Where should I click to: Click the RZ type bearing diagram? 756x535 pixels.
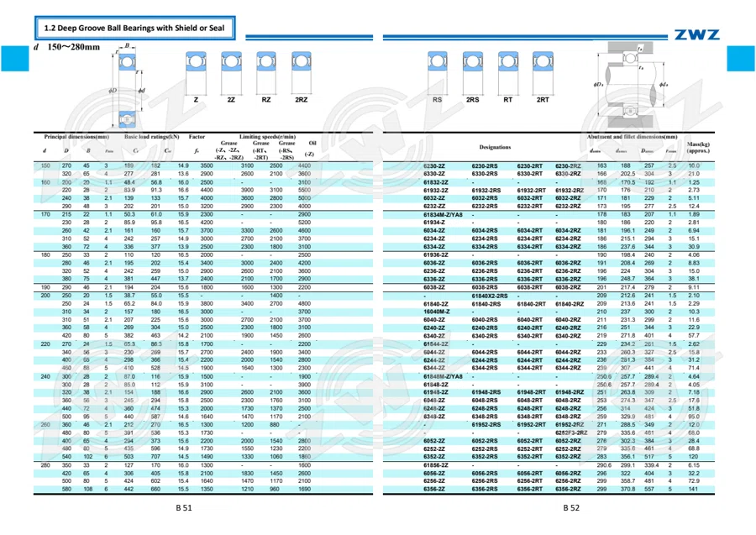click(266, 73)
